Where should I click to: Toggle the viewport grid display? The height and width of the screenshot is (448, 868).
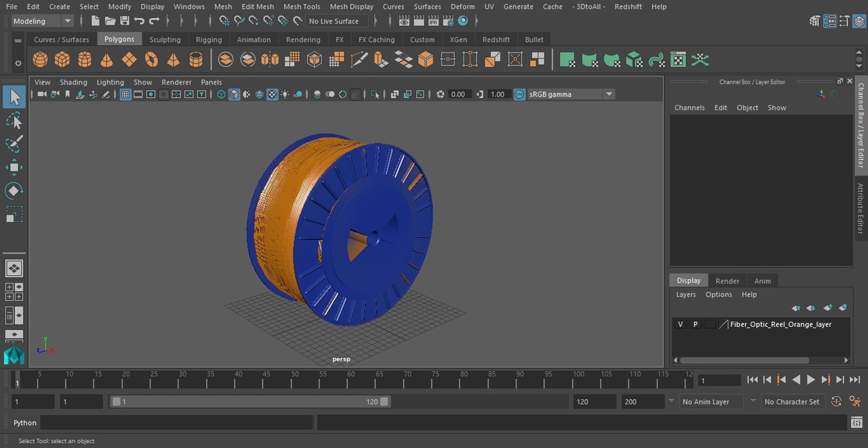tap(125, 94)
